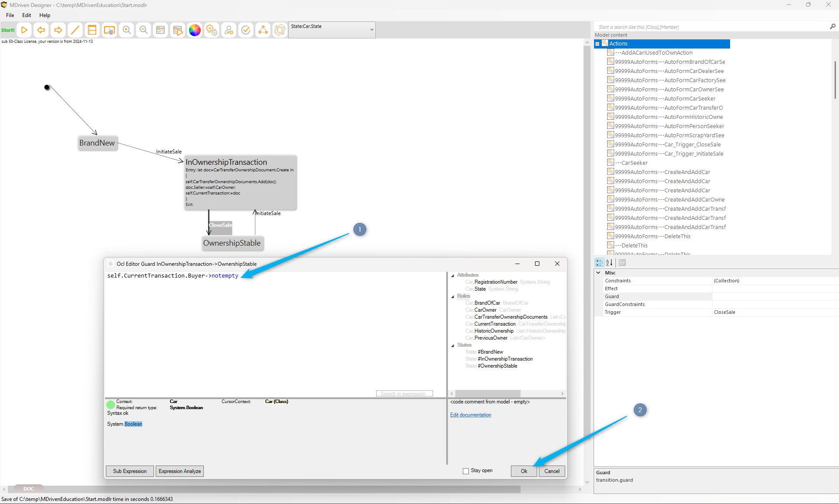Click the zoom in magnifier icon
The image size is (839, 504).
(126, 30)
